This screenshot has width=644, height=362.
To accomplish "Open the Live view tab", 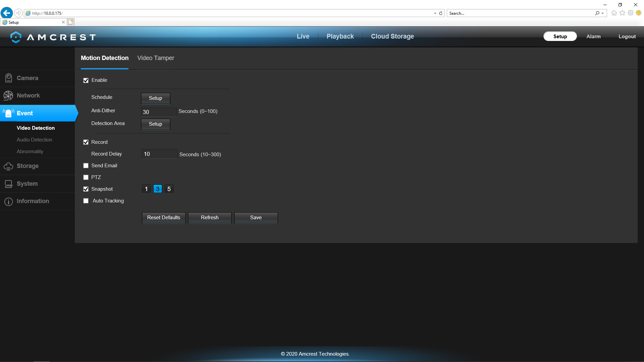I will click(303, 36).
